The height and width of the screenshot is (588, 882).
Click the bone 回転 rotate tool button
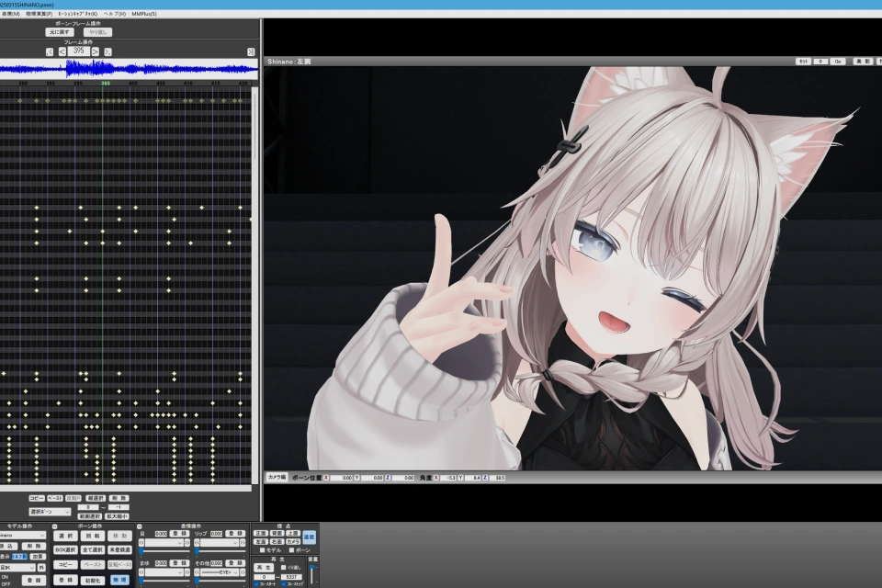[93, 536]
